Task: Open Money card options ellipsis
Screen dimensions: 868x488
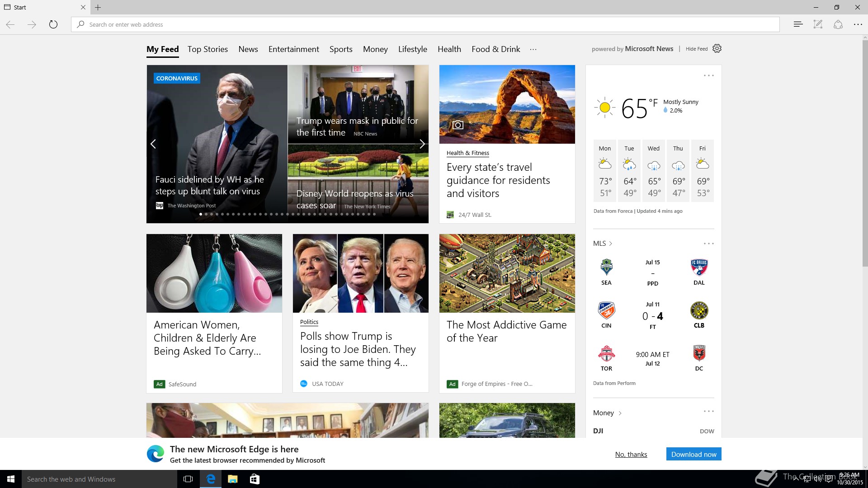Action: (x=708, y=411)
